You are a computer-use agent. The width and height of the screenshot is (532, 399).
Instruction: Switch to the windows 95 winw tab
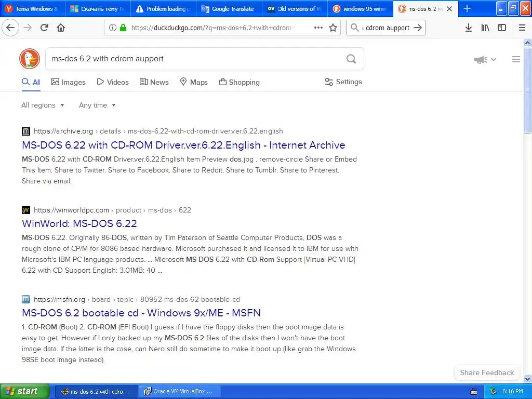point(361,9)
